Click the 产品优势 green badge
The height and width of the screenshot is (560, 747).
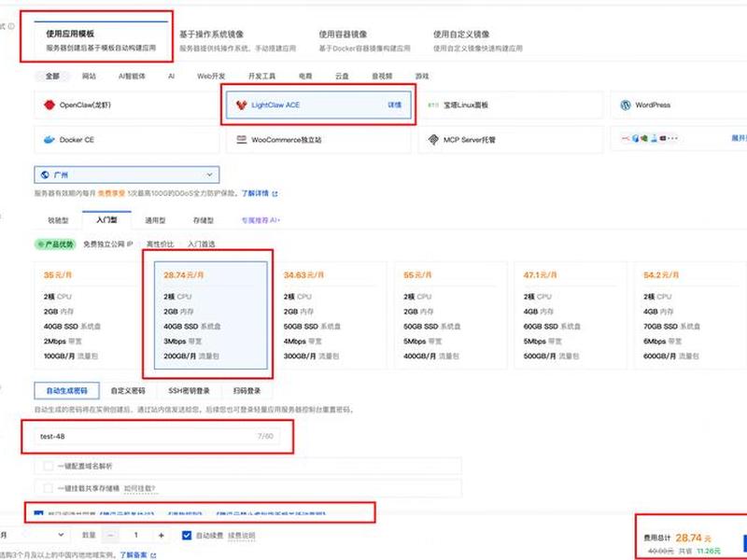pos(55,245)
